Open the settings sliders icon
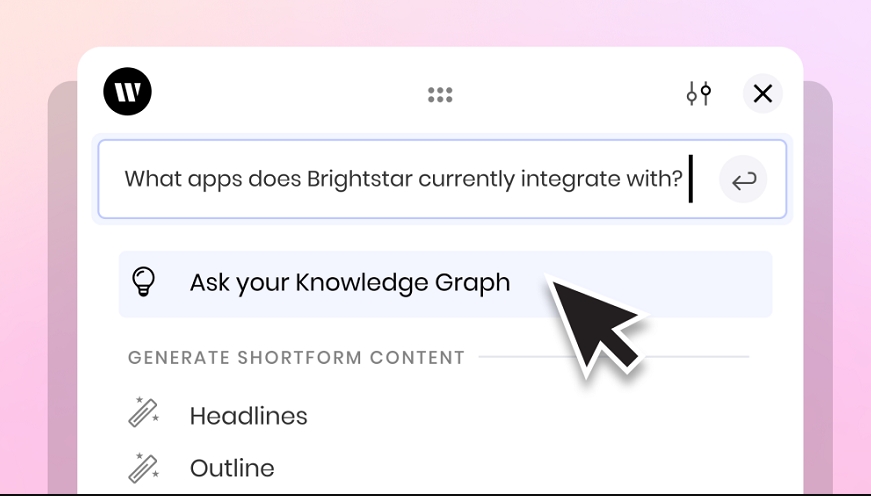The height and width of the screenshot is (496, 871). [x=699, y=93]
